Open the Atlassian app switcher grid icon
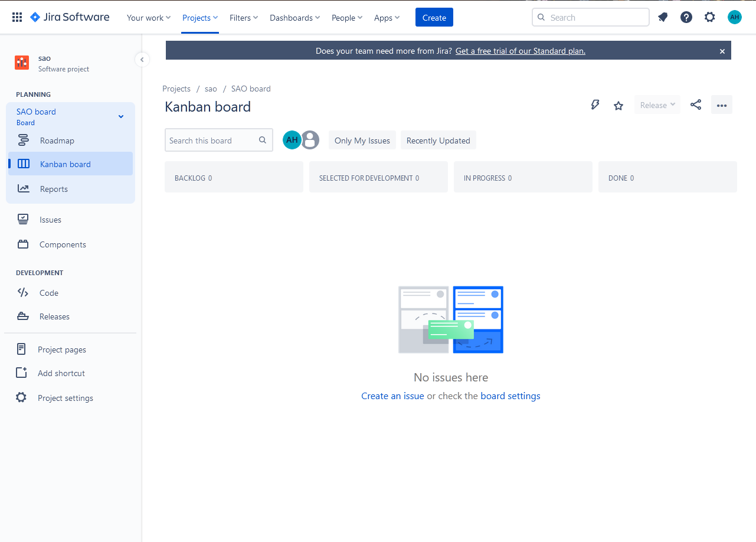Image resolution: width=756 pixels, height=542 pixels. (x=16, y=17)
